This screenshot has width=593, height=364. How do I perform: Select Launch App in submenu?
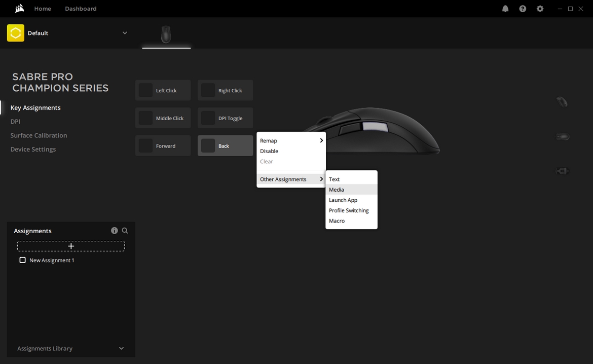click(x=351, y=200)
